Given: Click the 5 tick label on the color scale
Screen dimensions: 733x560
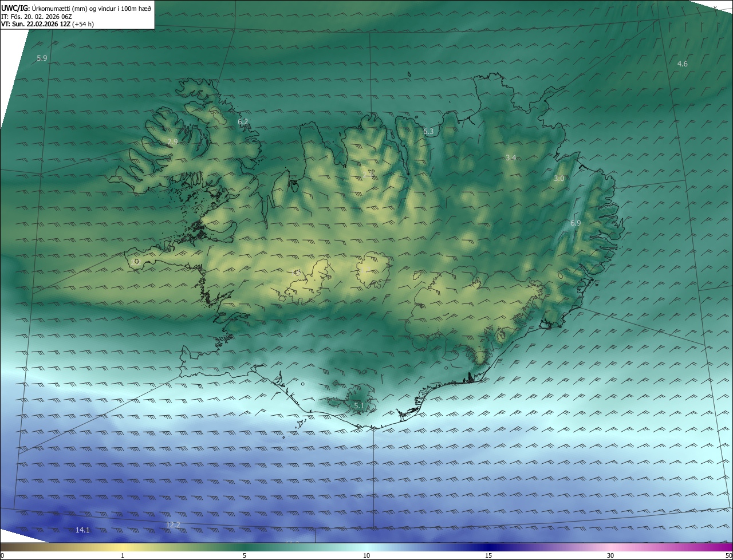Looking at the screenshot, I should coord(245,556).
